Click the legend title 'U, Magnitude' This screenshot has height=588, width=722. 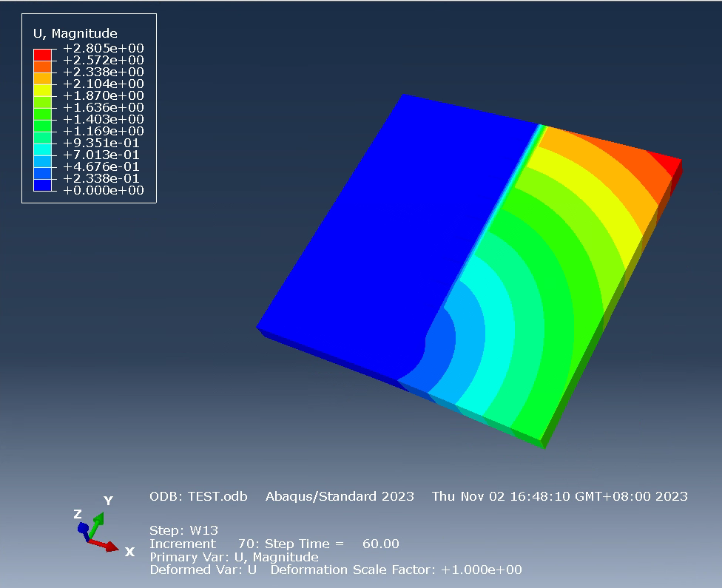point(75,33)
